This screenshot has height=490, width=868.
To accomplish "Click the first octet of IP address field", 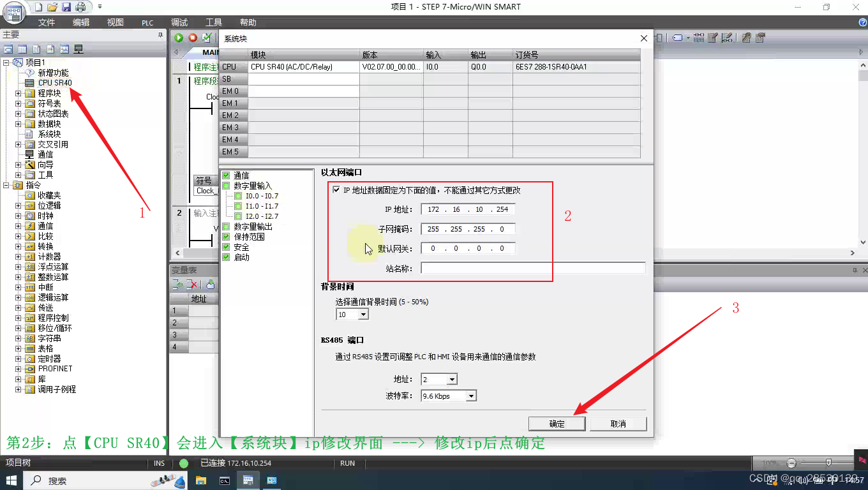I will click(434, 209).
